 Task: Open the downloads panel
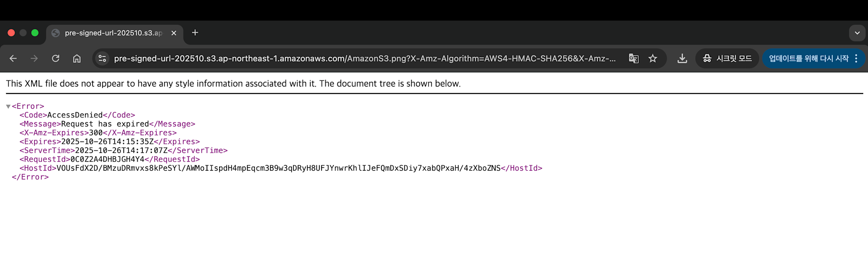click(682, 58)
